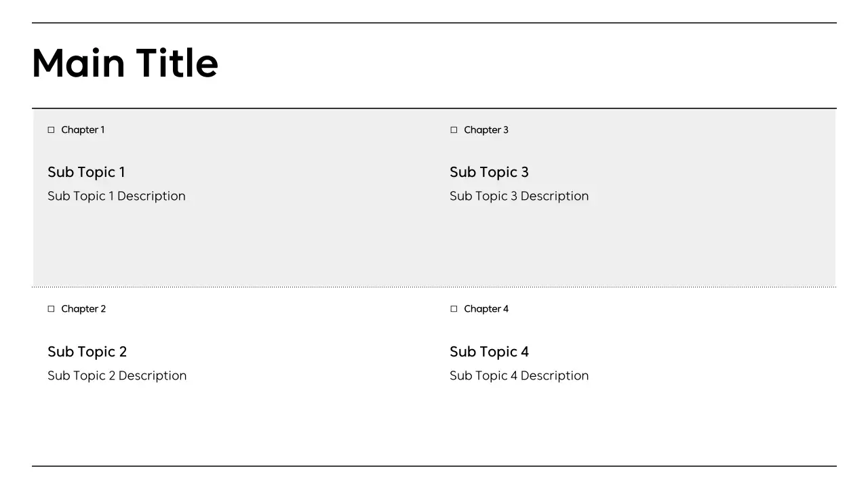This screenshot has height=488, width=868.
Task: Tick the square box beside Chapter 2
Action: (x=51, y=309)
